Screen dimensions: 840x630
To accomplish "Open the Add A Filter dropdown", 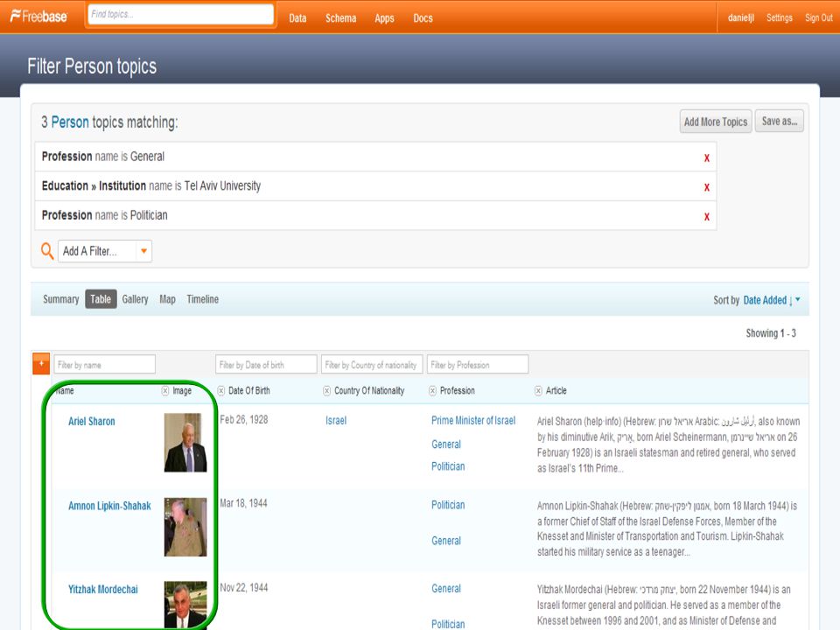I will pyautogui.click(x=105, y=251).
